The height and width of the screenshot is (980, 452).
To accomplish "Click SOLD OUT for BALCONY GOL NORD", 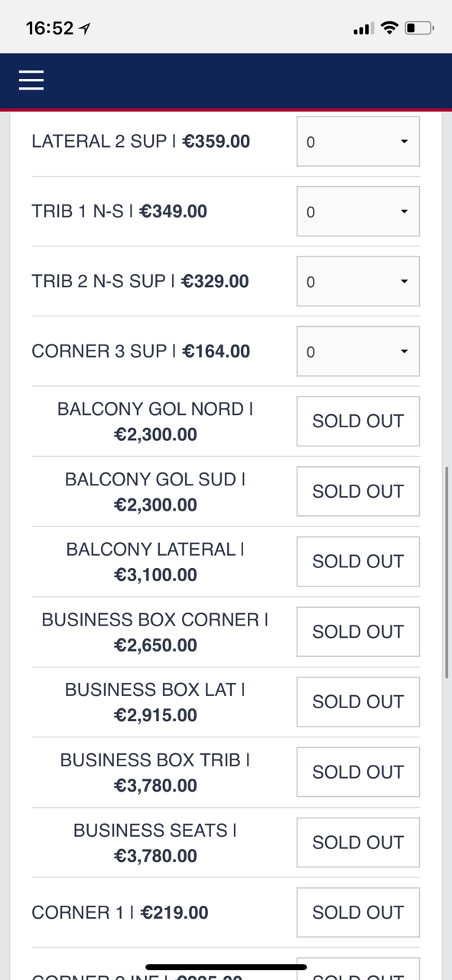I will point(358,421).
